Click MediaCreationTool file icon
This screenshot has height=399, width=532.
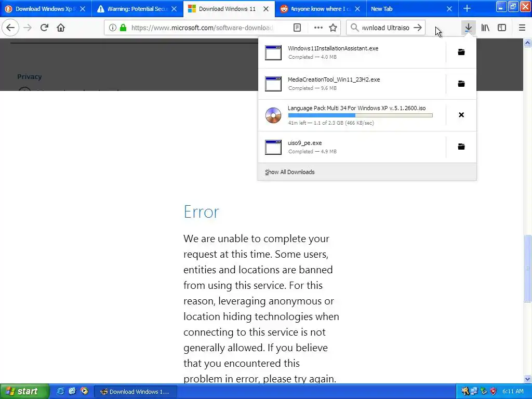pyautogui.click(x=273, y=84)
